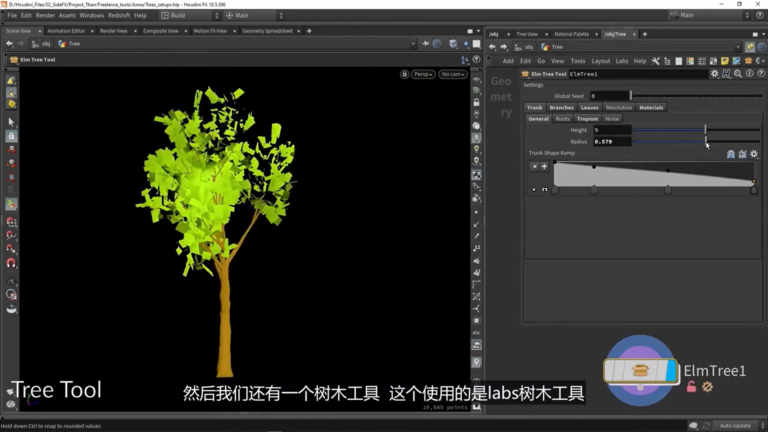This screenshot has height=432, width=768.
Task: Open the Trunk Shape Ramp gear menu
Action: pos(754,154)
